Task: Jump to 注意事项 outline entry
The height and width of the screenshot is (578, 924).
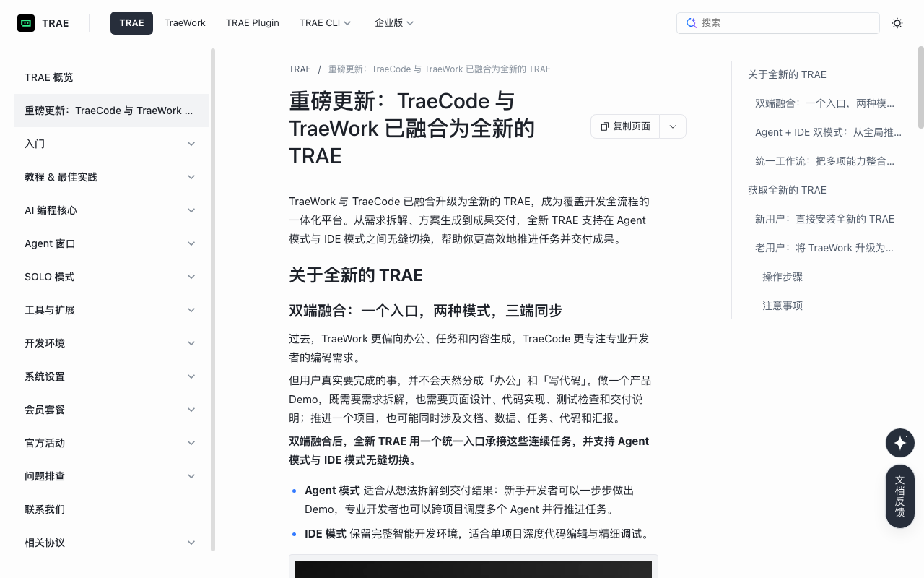Action: tap(783, 306)
